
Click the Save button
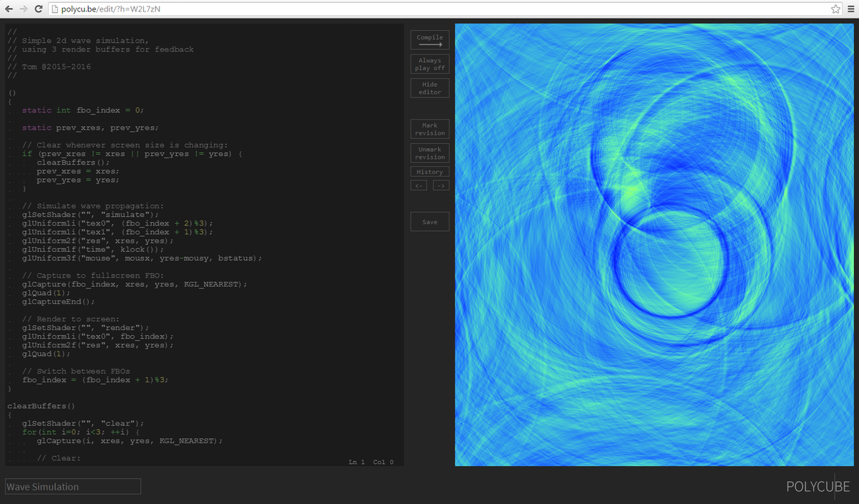[429, 222]
